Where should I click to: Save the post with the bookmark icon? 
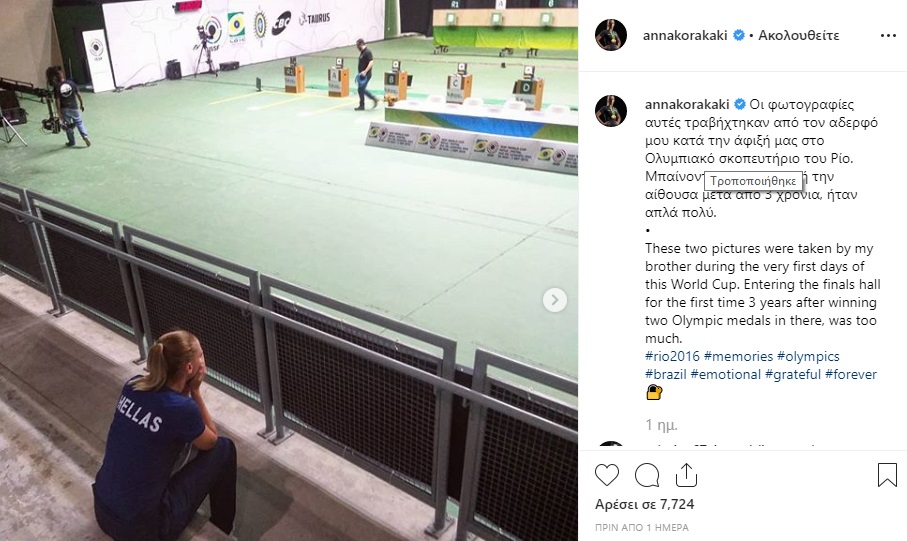pyautogui.click(x=887, y=474)
